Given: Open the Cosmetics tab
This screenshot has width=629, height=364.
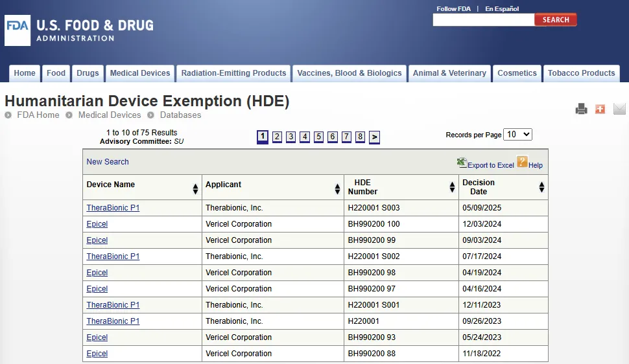Looking at the screenshot, I should point(517,73).
